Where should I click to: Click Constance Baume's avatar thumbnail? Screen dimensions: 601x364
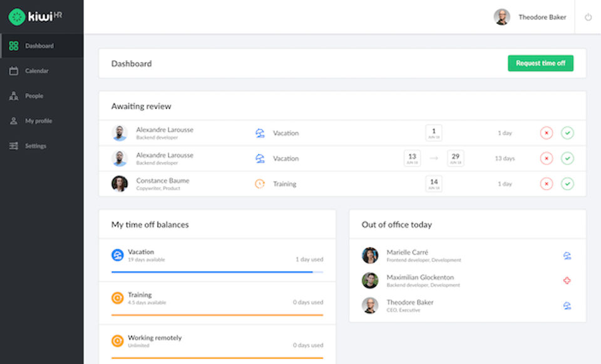click(x=120, y=184)
